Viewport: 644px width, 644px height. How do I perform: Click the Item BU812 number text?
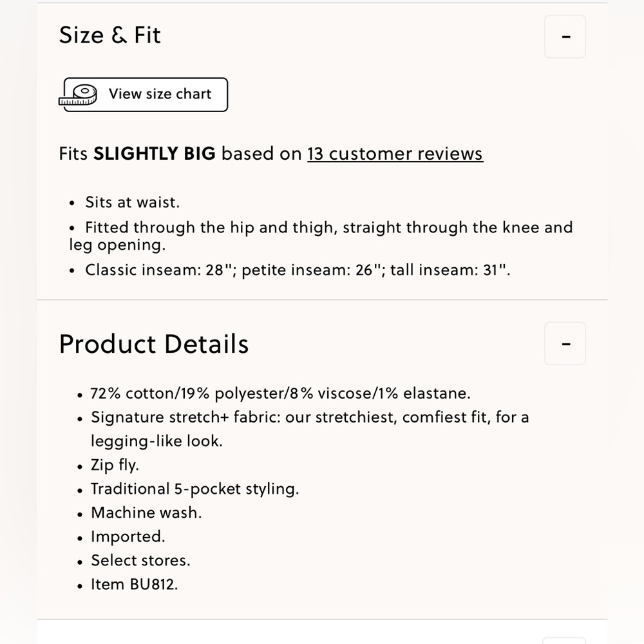tap(135, 585)
